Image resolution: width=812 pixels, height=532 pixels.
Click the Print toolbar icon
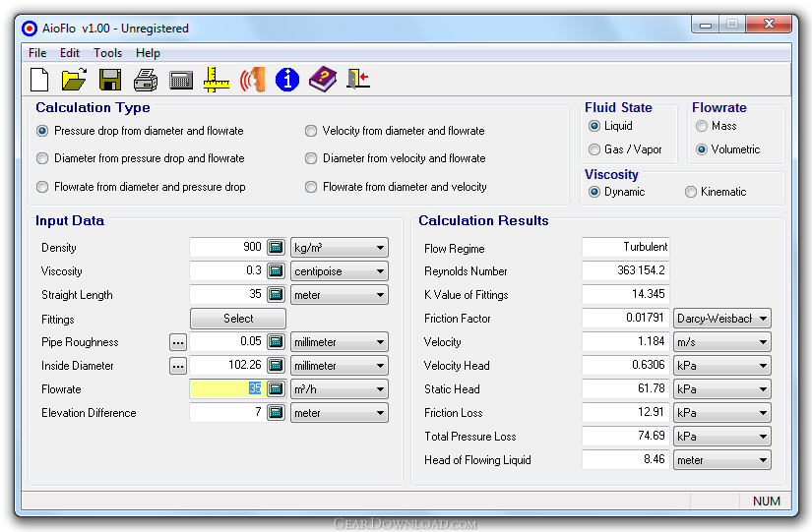[x=146, y=80]
